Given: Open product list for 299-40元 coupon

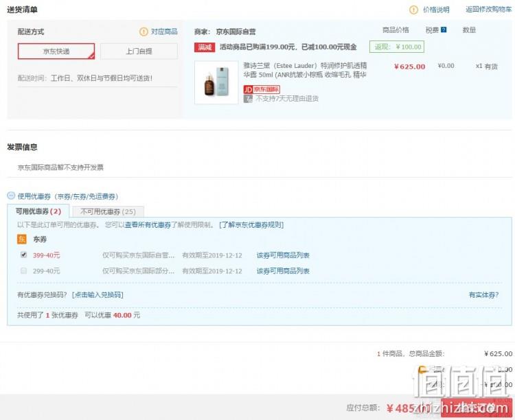Looking at the screenshot, I should [x=283, y=271].
